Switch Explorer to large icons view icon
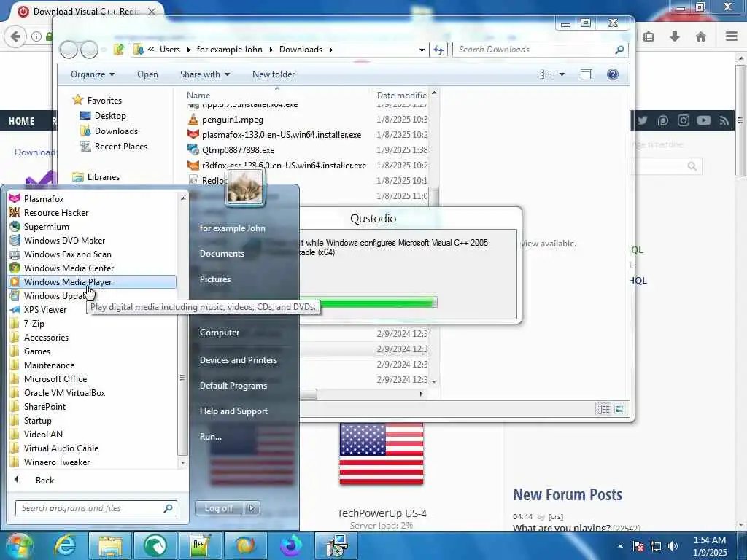Viewport: 747px width, 560px height. [619, 409]
